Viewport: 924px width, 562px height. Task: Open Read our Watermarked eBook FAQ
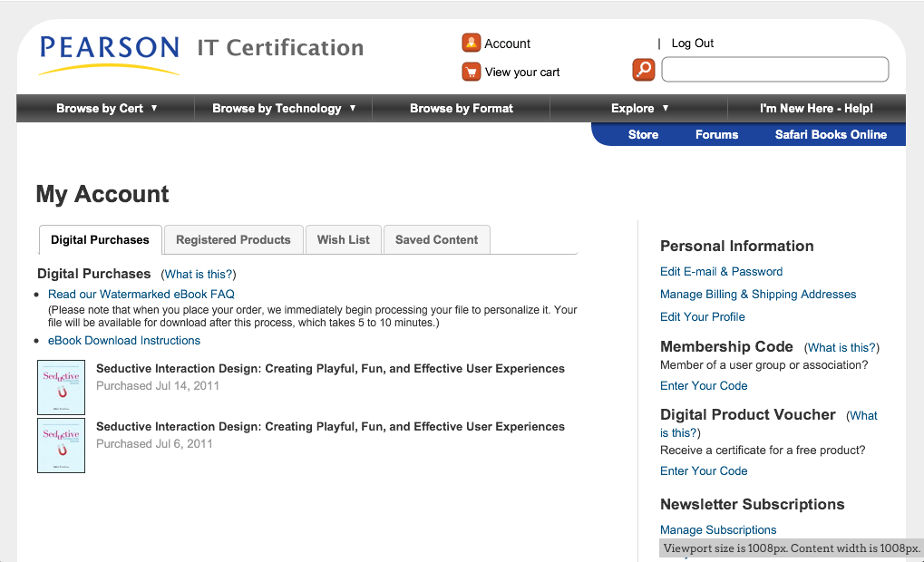(x=141, y=294)
